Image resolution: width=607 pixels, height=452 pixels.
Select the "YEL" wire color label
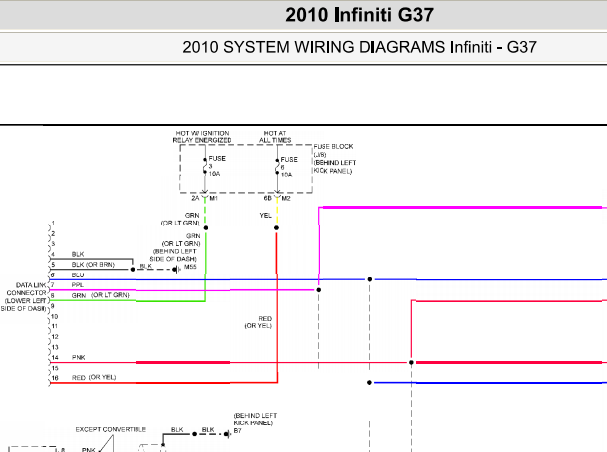pyautogui.click(x=266, y=216)
